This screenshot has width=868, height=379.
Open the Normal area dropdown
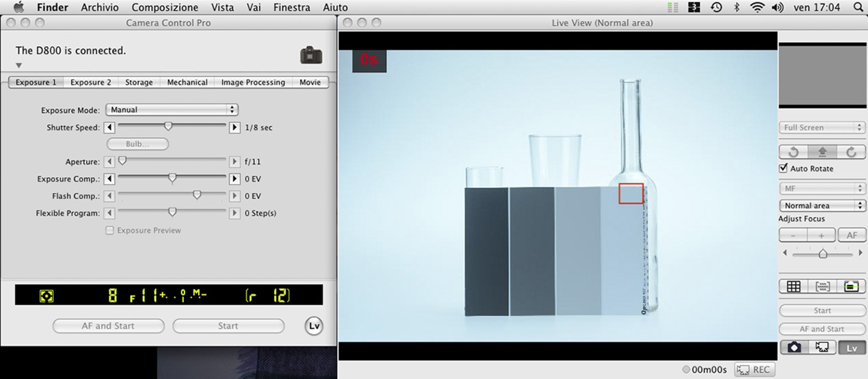click(822, 205)
